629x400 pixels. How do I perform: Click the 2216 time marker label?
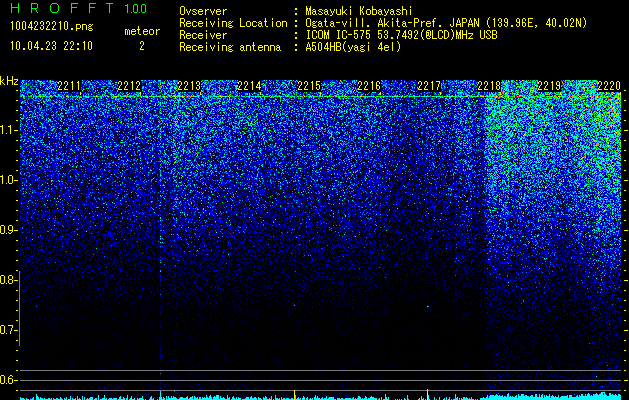pyautogui.click(x=369, y=86)
